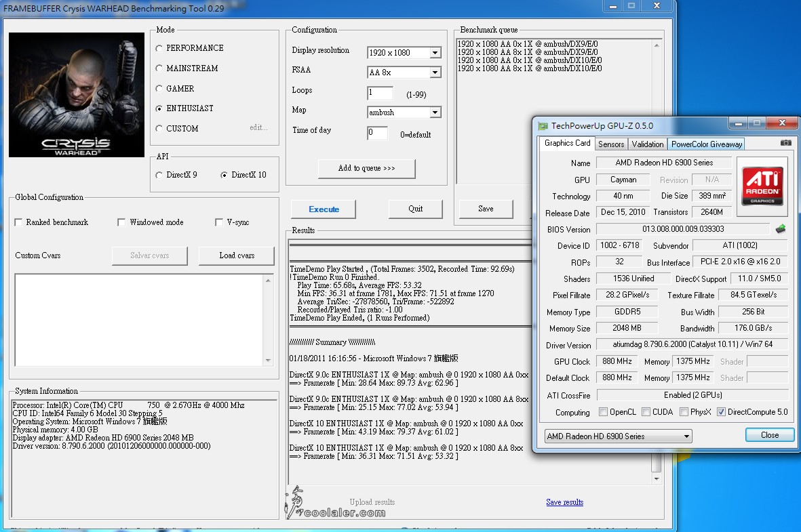Viewport: 801px width, 532px height.
Task: Click the GPU-Z screenshot camera icon
Action: tap(785, 143)
